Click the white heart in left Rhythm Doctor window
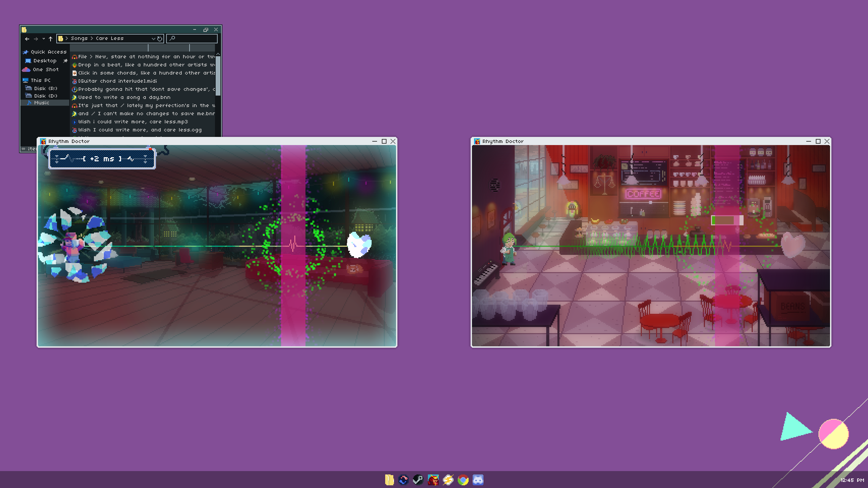The height and width of the screenshot is (488, 868). [359, 244]
